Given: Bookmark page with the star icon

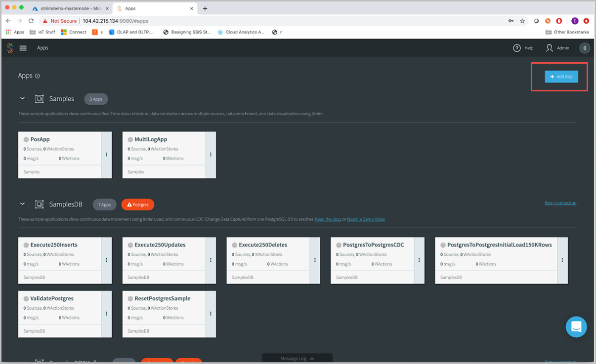Looking at the screenshot, I should (x=522, y=21).
